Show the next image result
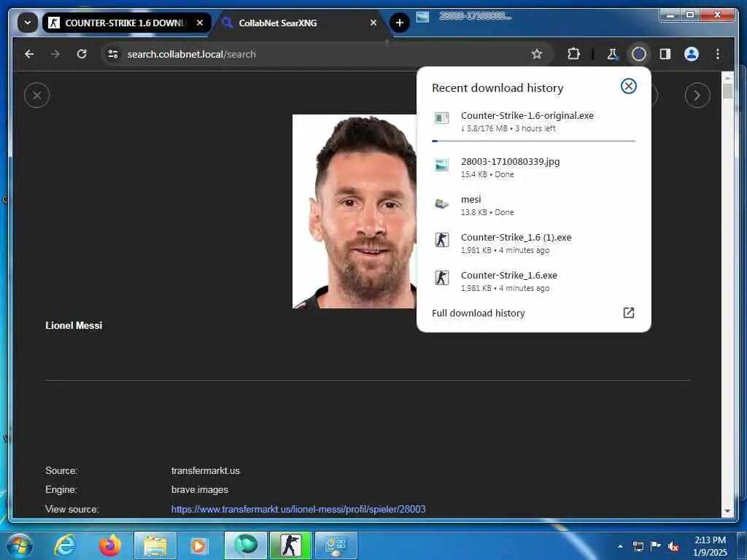 pyautogui.click(x=697, y=96)
